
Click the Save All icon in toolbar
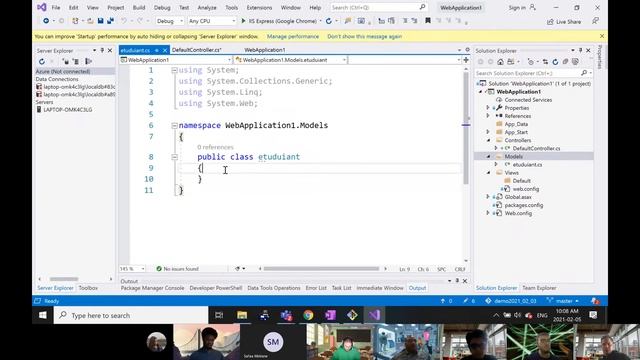[110, 21]
